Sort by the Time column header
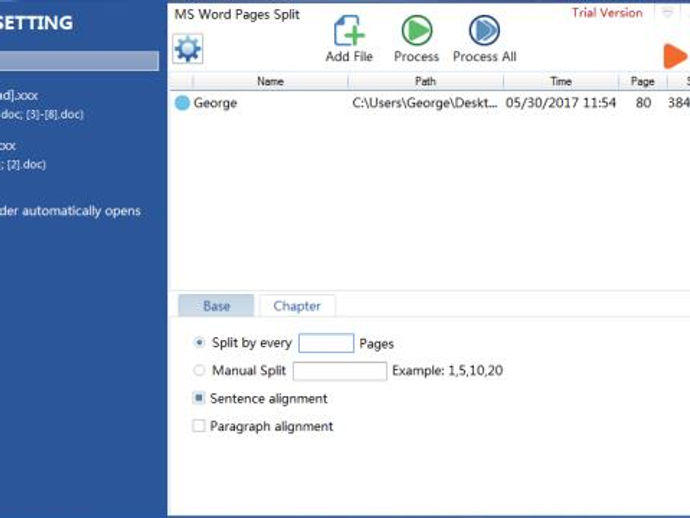The width and height of the screenshot is (690, 518). [x=561, y=81]
